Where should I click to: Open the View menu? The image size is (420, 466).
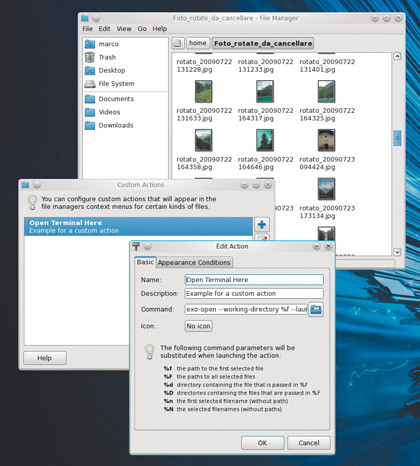[x=124, y=29]
